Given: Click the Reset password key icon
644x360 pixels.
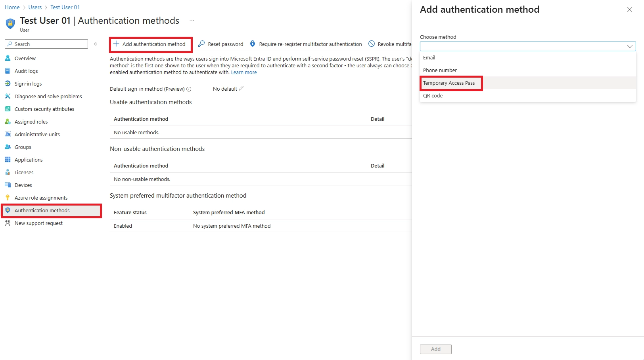Looking at the screenshot, I should 201,44.
